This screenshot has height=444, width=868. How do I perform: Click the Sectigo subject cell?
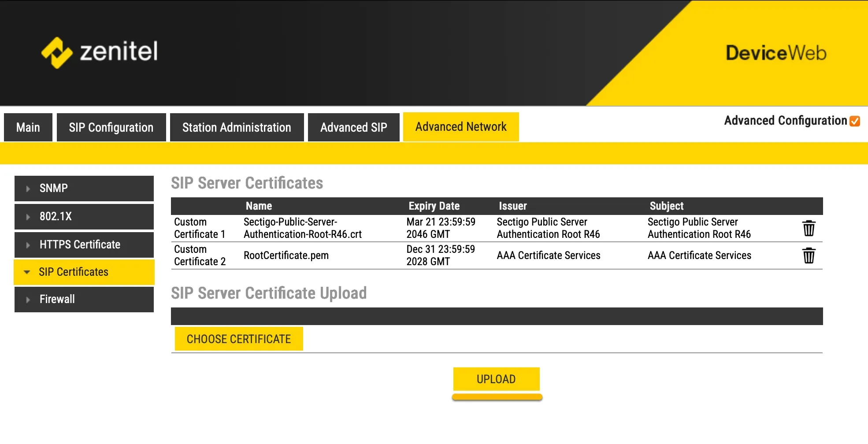point(699,228)
